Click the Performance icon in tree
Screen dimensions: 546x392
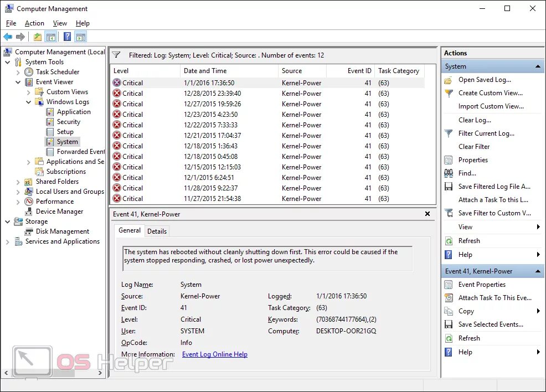click(x=29, y=201)
